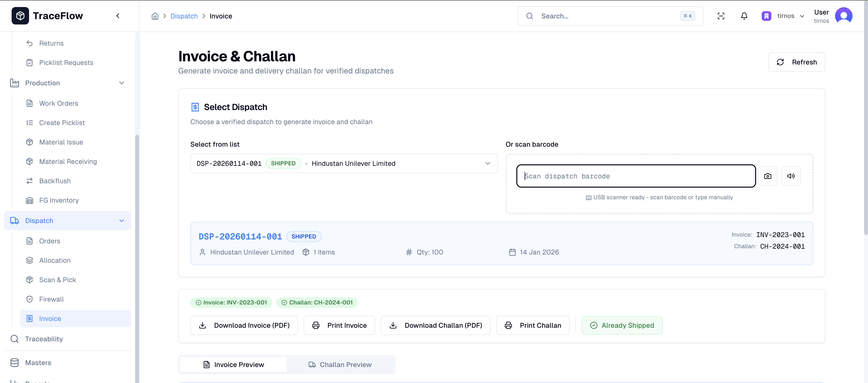Open the barcode scan icon in header
Screen dimensions: 868x383
pos(721,16)
